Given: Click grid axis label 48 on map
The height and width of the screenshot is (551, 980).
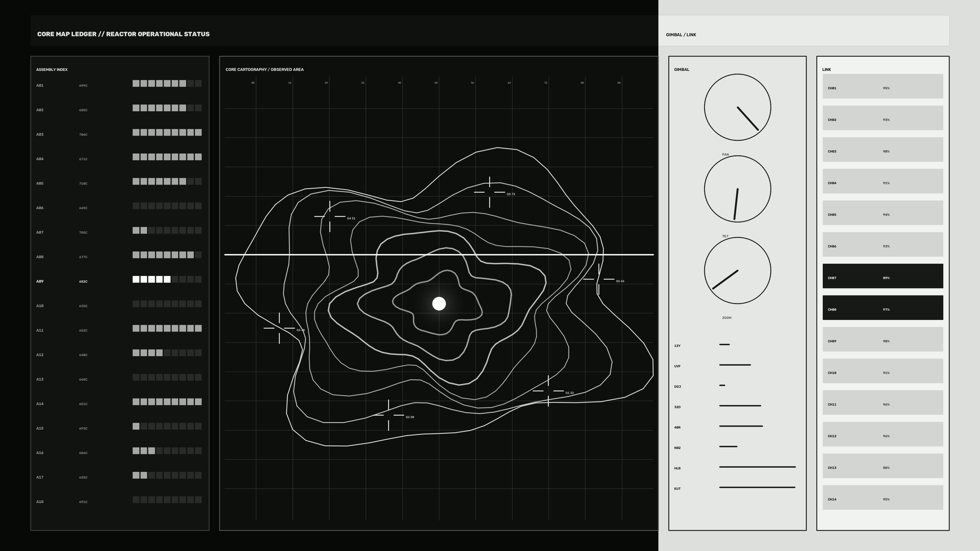Looking at the screenshot, I should coord(436,82).
